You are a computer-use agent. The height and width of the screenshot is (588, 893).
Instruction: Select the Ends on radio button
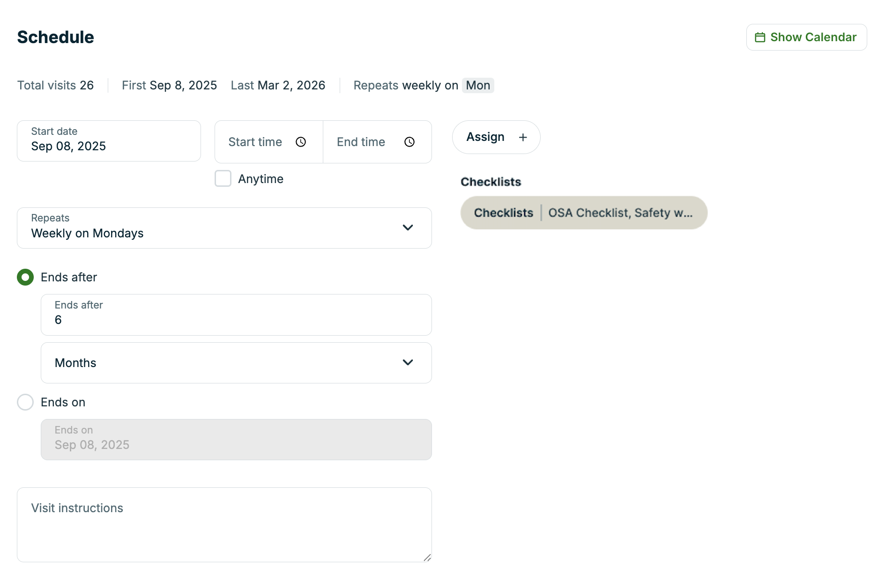click(25, 402)
